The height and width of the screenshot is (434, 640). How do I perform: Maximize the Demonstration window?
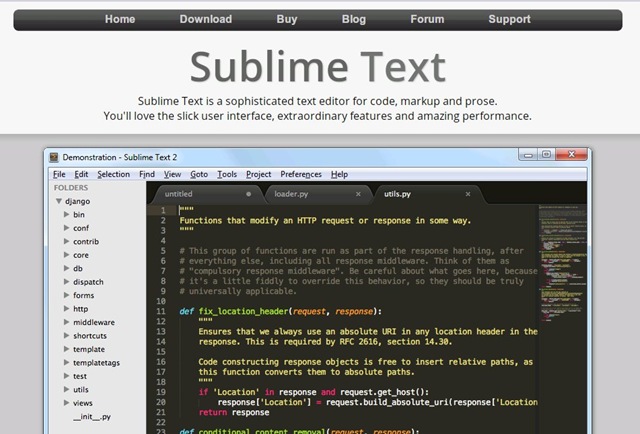(x=546, y=155)
